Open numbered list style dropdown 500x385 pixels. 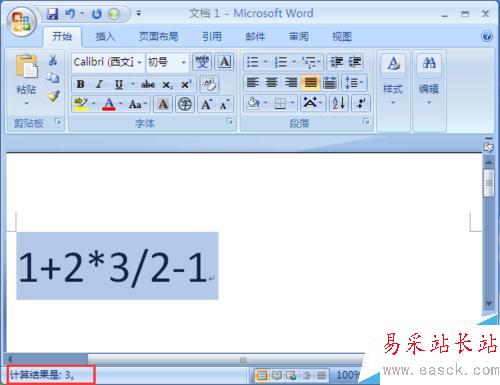pyautogui.click(x=294, y=62)
